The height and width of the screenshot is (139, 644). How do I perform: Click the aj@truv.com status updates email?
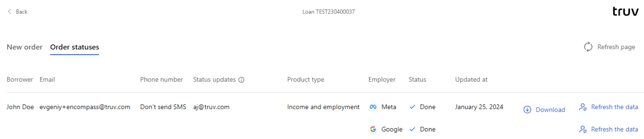point(211,107)
